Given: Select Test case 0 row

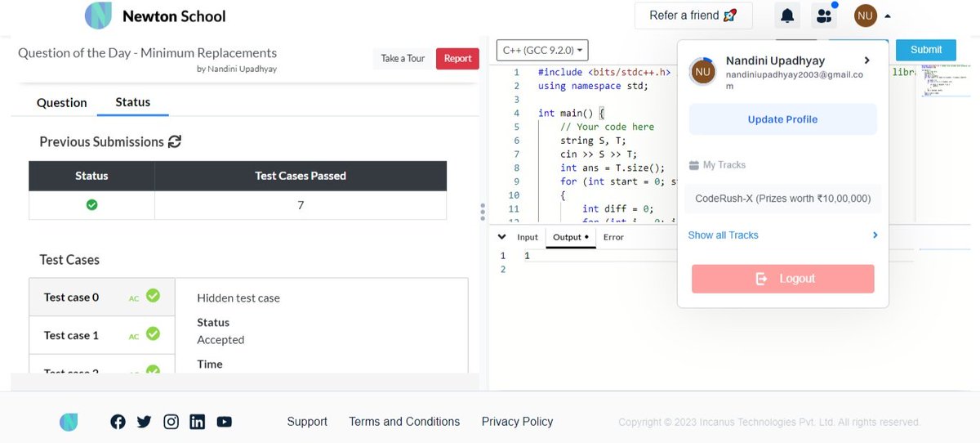Looking at the screenshot, I should 102,297.
